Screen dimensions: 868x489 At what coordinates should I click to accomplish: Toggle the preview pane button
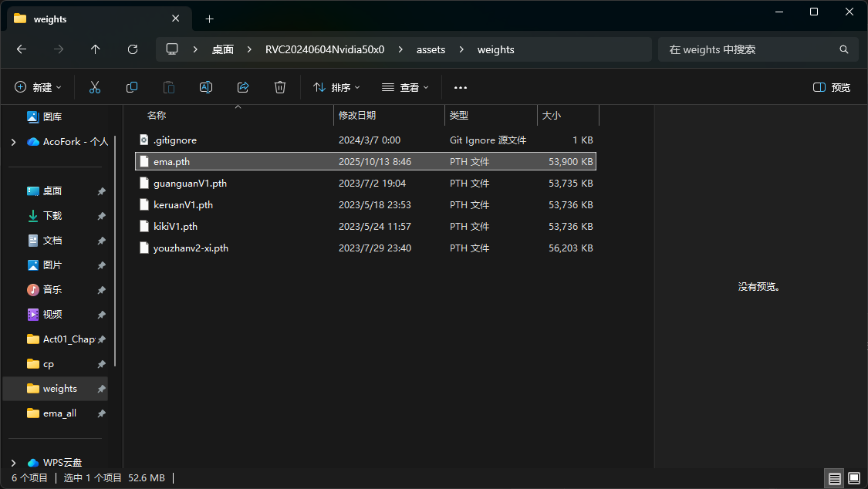click(832, 87)
